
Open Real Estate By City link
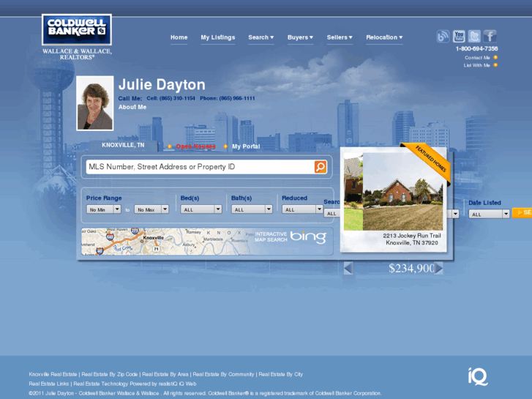click(x=280, y=374)
